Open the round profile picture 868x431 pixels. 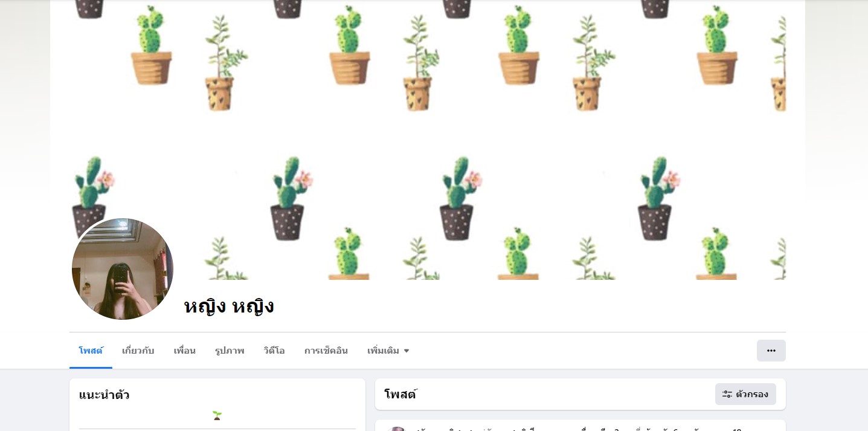(x=123, y=269)
